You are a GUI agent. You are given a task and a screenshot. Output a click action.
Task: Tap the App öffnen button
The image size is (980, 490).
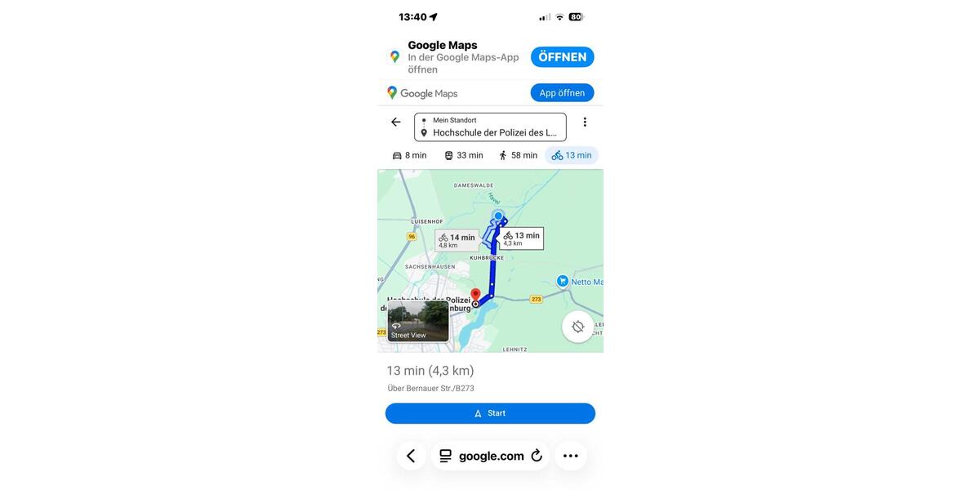[562, 93]
